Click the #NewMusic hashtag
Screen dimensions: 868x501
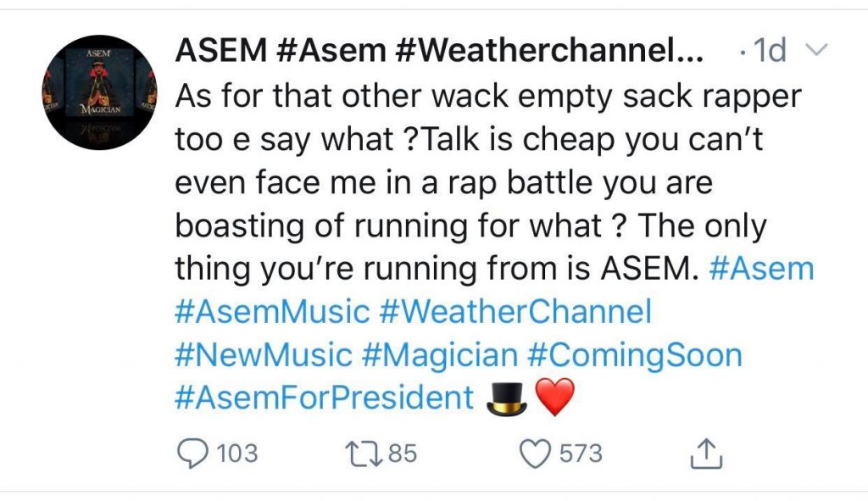pyautogui.click(x=264, y=354)
